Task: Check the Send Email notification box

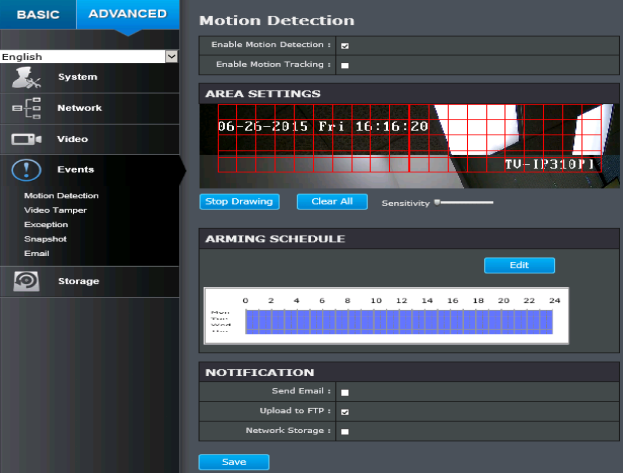Action: [x=345, y=393]
